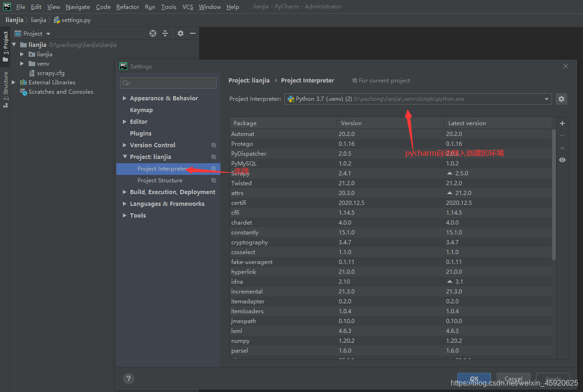Expand Appearance & Behavior section
Screen dimensions: 583x392
click(x=124, y=98)
